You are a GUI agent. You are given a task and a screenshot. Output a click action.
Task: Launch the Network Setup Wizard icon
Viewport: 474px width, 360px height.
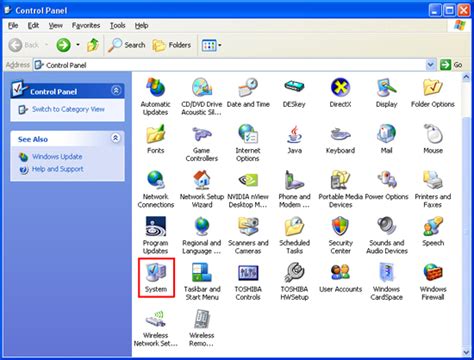202,189
